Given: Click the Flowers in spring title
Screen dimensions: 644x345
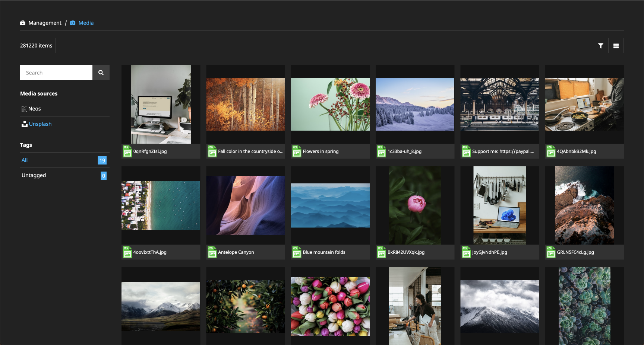Looking at the screenshot, I should 321,151.
